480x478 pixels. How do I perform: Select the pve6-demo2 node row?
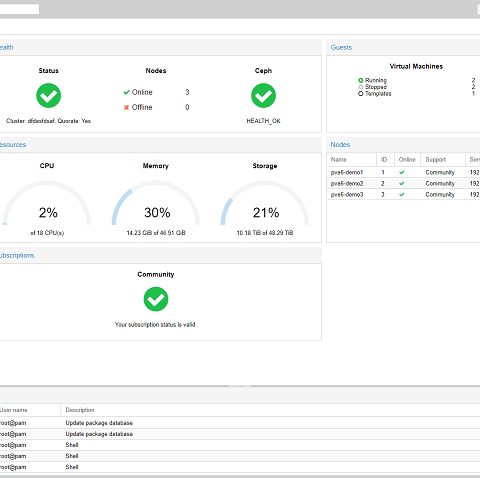tap(403, 183)
